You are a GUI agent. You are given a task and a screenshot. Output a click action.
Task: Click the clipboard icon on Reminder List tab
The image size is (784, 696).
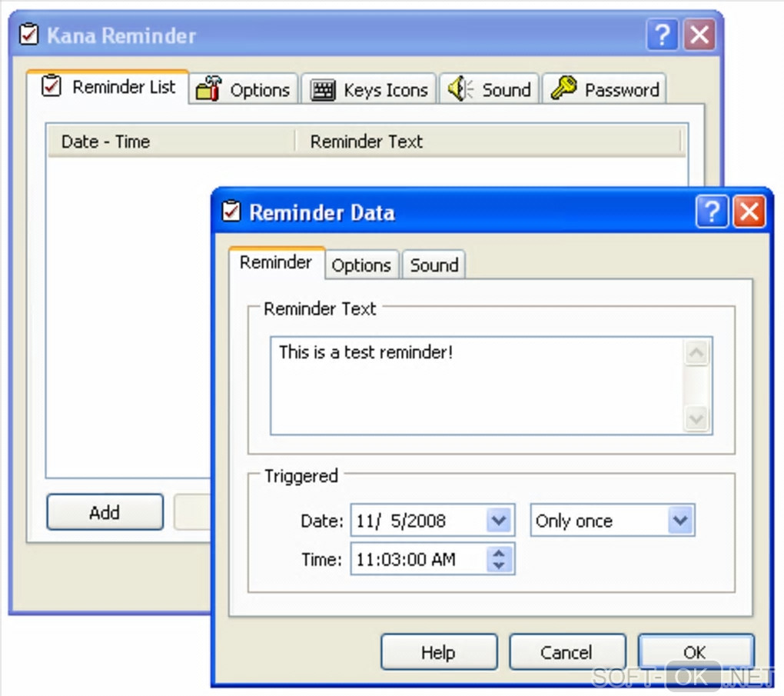(51, 85)
